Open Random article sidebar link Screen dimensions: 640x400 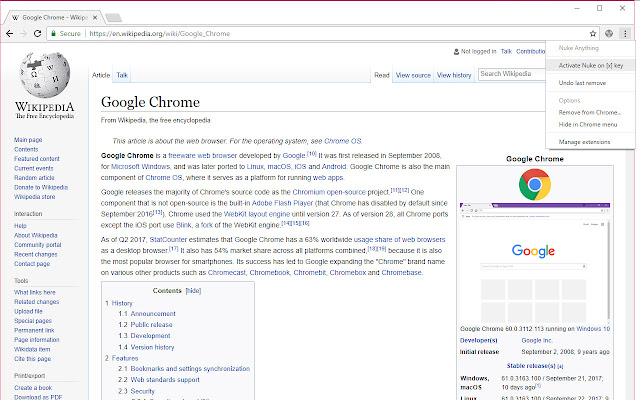click(34, 178)
